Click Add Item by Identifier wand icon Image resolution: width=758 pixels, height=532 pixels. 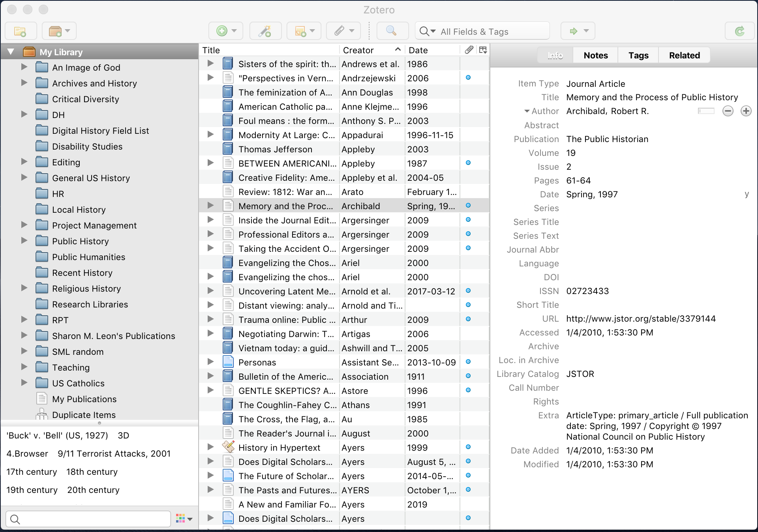coord(265,31)
